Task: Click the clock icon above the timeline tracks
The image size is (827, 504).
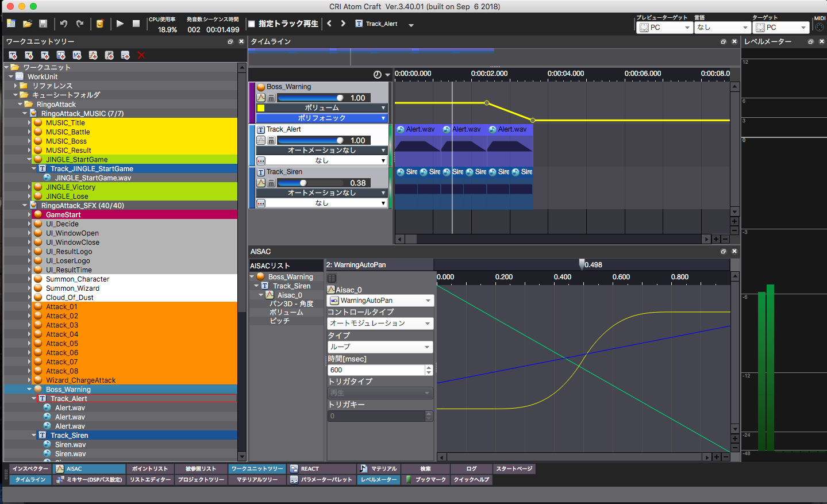Action: coord(377,75)
